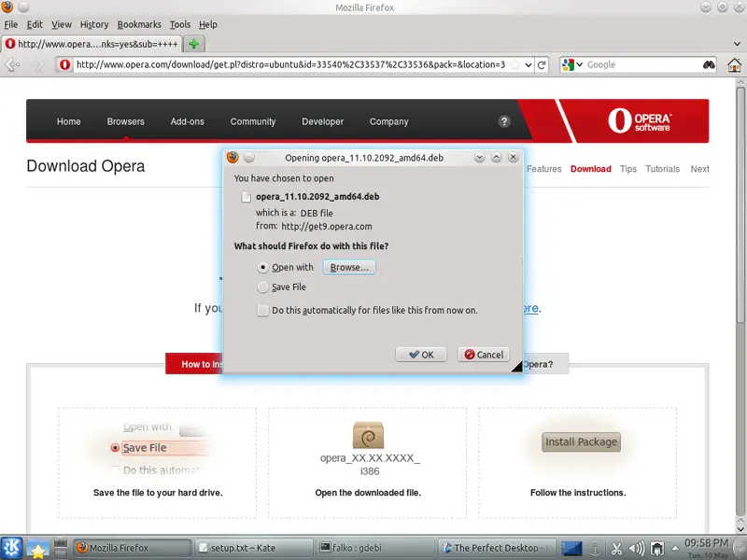Click the favorites star icon in taskbar
Viewport: 747px width, 560px height.
coord(37,549)
